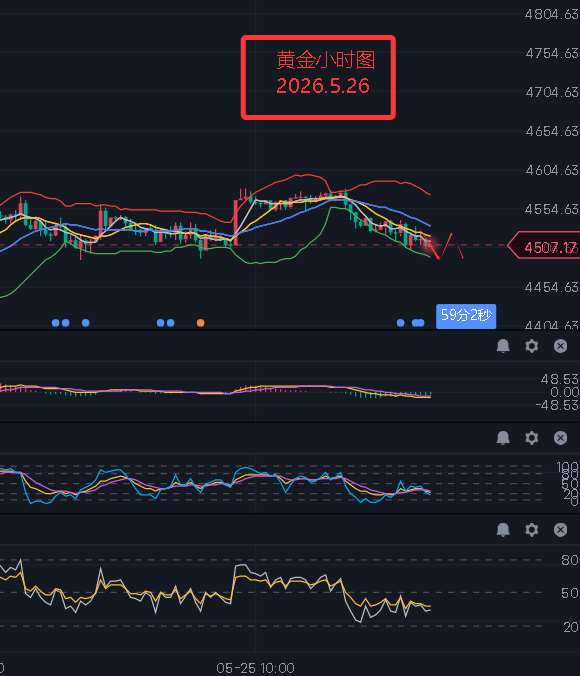Click the alert bell in the KDJ panel

point(503,438)
